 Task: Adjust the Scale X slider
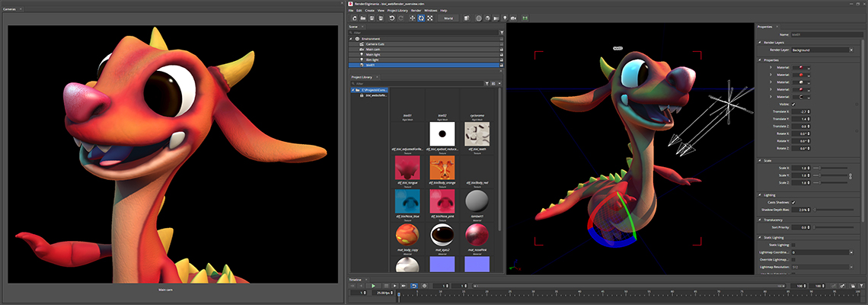tap(829, 168)
